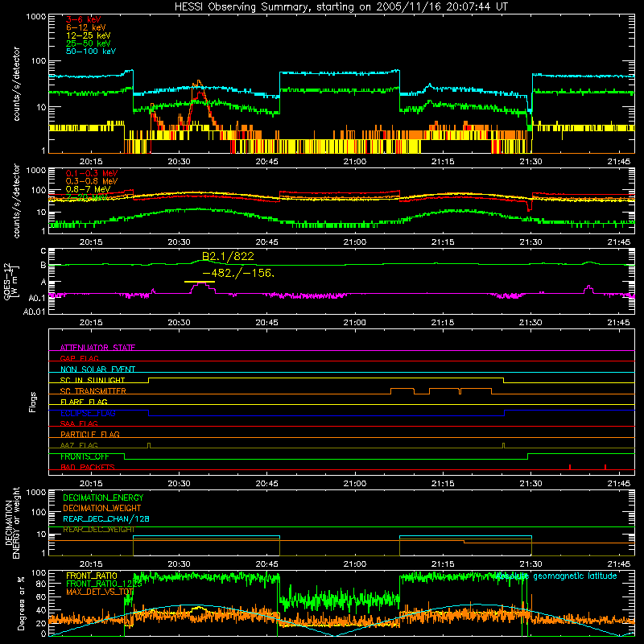Viewport: 644px width, 644px height.
Task: Click the 'GOES-12' axis label
Action: coord(7,281)
